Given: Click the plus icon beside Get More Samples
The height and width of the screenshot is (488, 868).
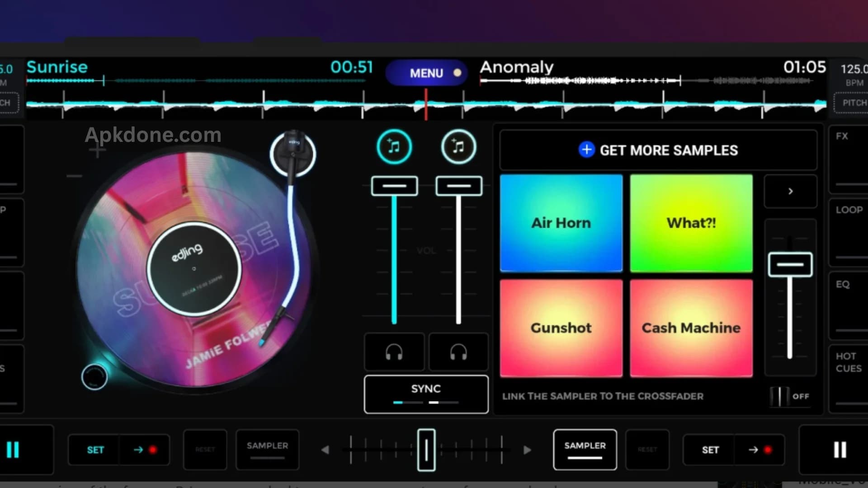Looking at the screenshot, I should point(586,150).
